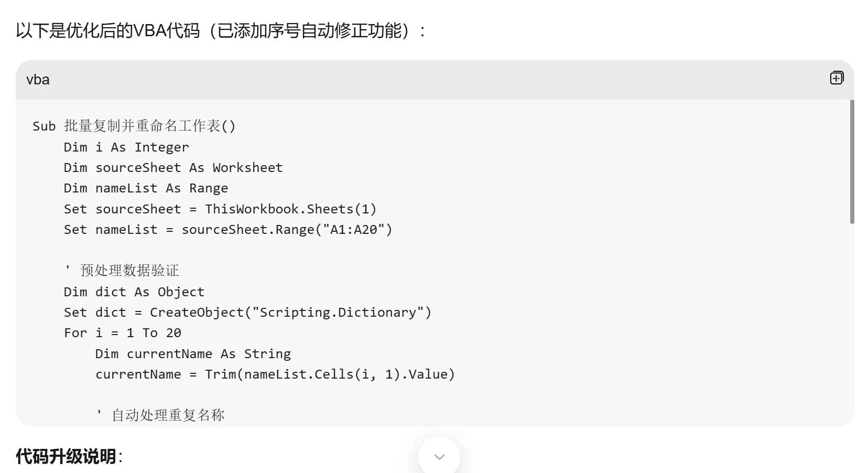Click the copy code icon on the code block
This screenshot has width=868, height=473.
click(837, 77)
